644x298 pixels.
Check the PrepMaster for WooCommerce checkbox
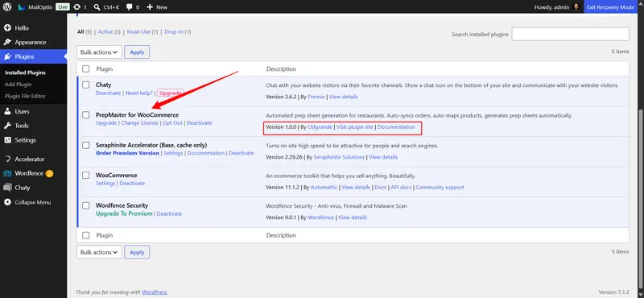tap(85, 114)
